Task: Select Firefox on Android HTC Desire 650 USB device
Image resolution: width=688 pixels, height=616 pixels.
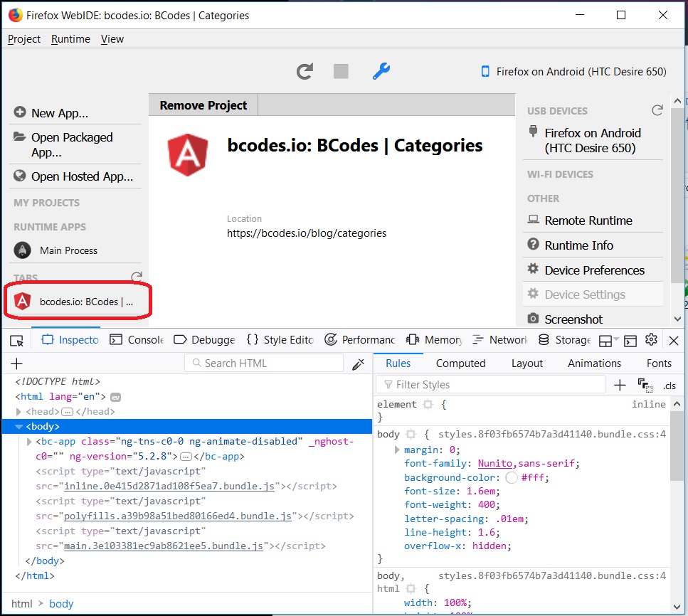Action: click(x=593, y=140)
